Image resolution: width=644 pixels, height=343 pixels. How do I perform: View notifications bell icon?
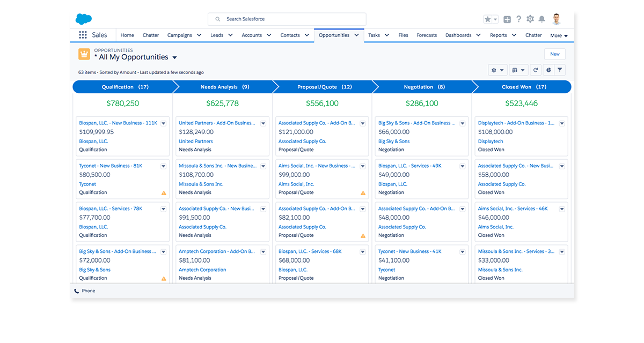(542, 19)
